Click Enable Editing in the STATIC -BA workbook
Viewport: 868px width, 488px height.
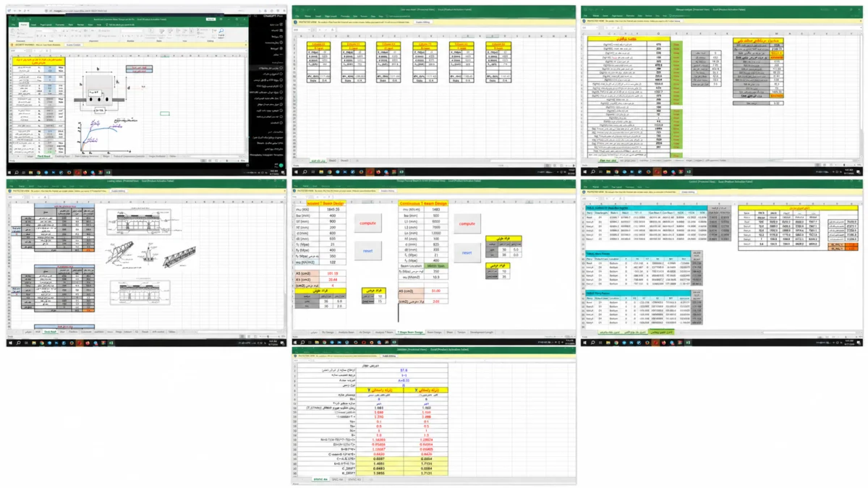[x=388, y=356]
